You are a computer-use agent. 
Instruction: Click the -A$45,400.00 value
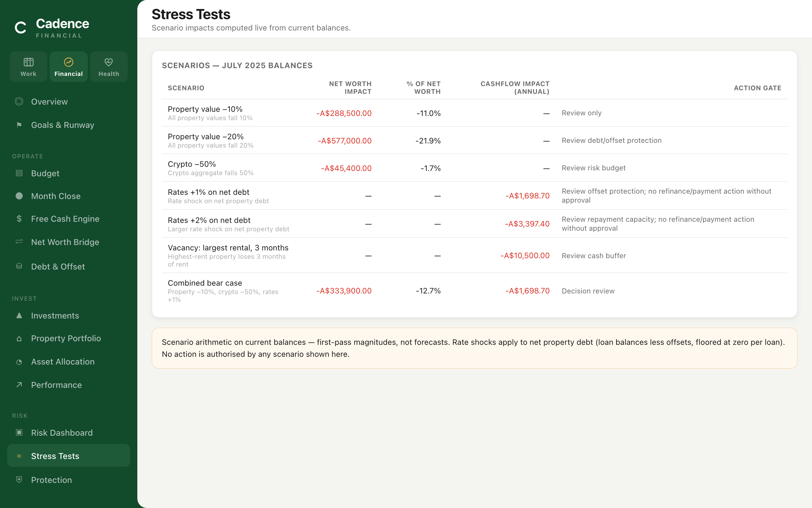tap(346, 168)
